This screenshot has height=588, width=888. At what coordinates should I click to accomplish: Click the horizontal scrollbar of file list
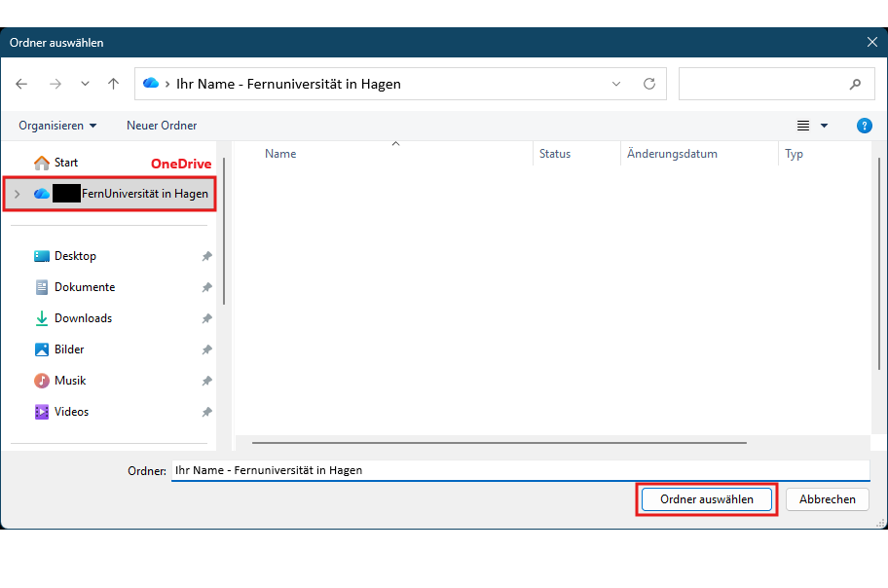coord(499,442)
